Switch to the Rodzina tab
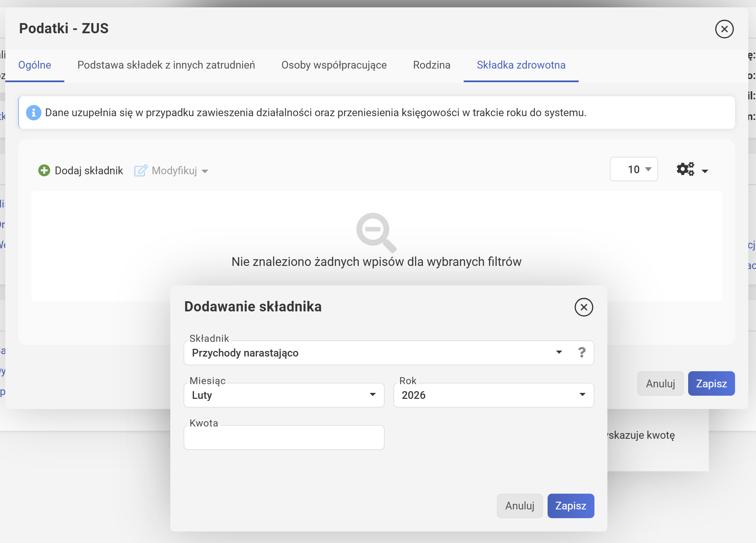Image resolution: width=756 pixels, height=543 pixels. point(432,65)
